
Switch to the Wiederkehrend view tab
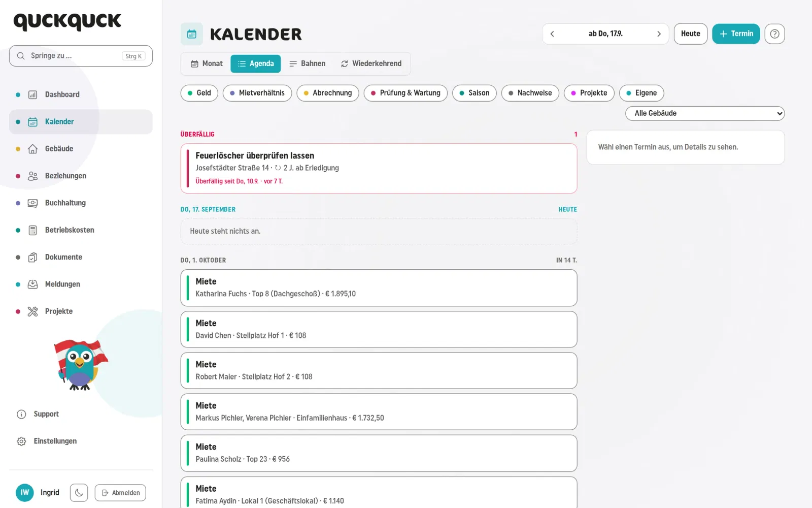[371, 63]
